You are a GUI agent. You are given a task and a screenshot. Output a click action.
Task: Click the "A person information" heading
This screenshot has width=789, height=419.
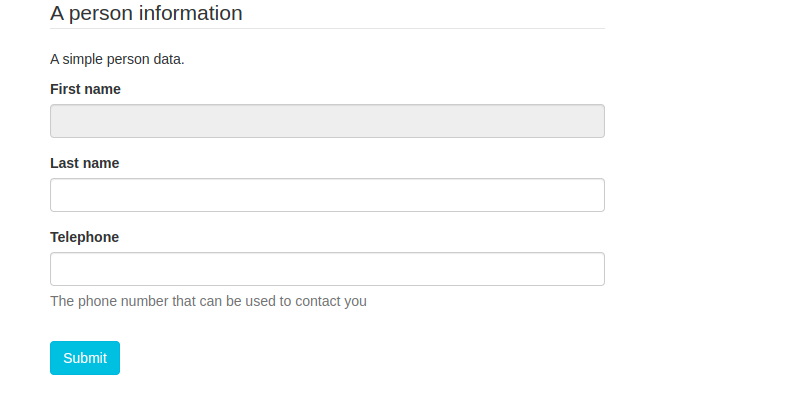tap(146, 13)
